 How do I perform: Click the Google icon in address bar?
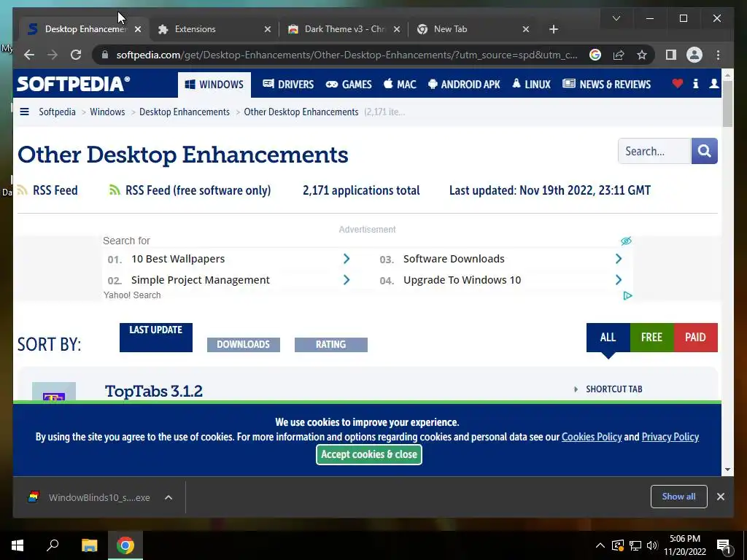point(595,55)
